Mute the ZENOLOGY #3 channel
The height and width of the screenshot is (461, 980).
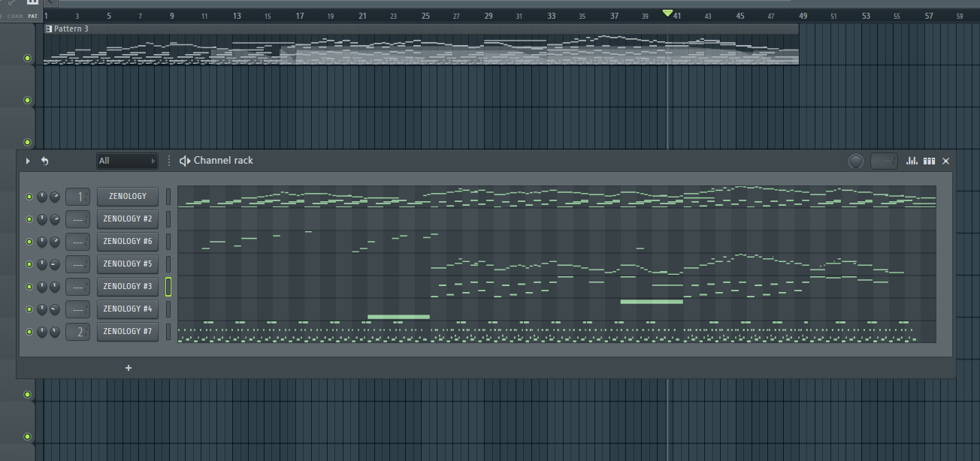(x=29, y=287)
